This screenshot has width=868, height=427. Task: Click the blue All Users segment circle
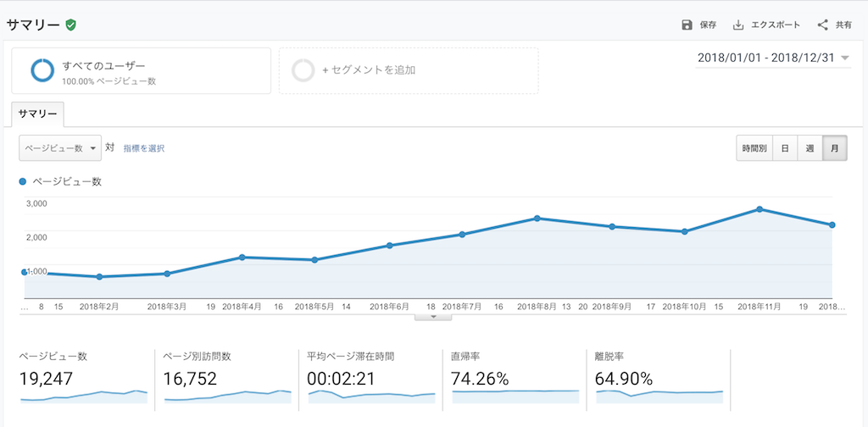pyautogui.click(x=42, y=70)
